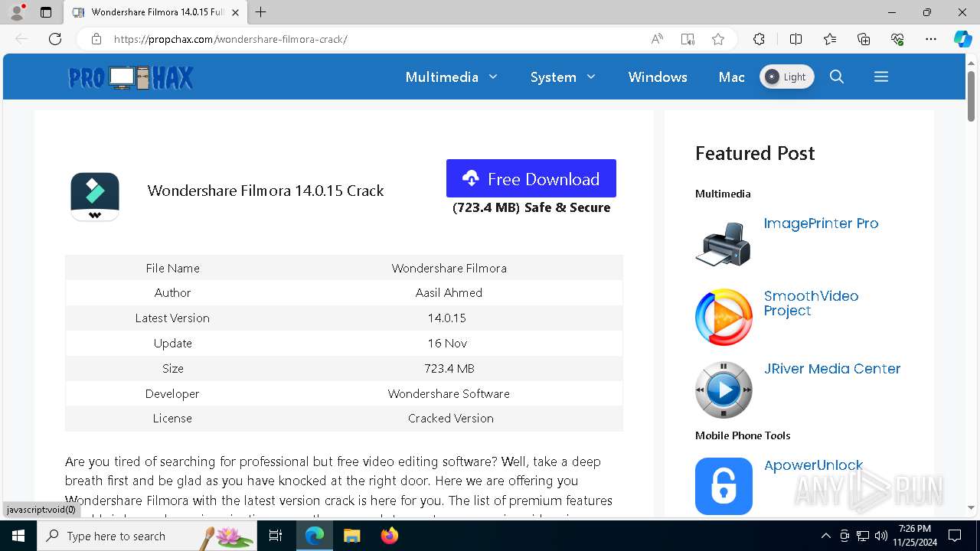
Task: Add this page to favorites star
Action: (718, 39)
